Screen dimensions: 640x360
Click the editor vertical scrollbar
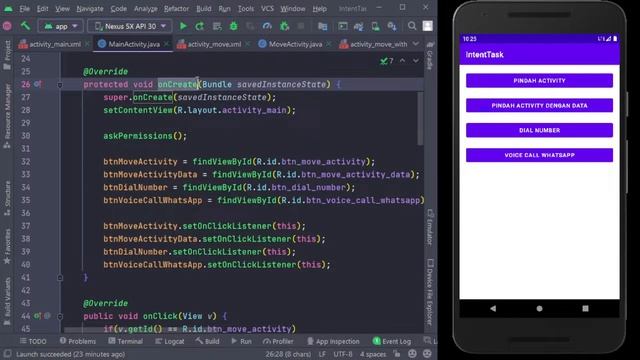tap(420, 118)
